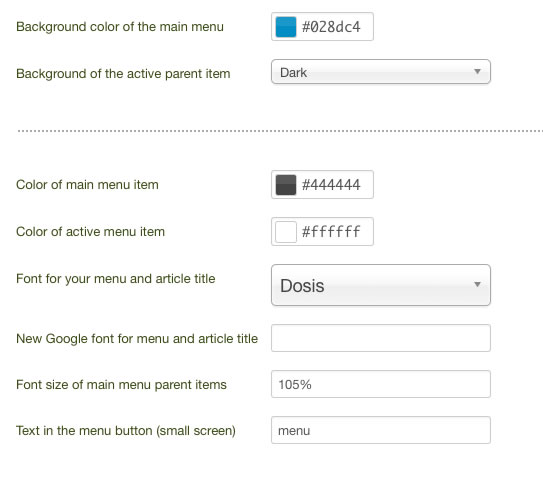The width and height of the screenshot is (543, 493).
Task: Click the arrow on the Dosis font selector
Action: tap(478, 284)
